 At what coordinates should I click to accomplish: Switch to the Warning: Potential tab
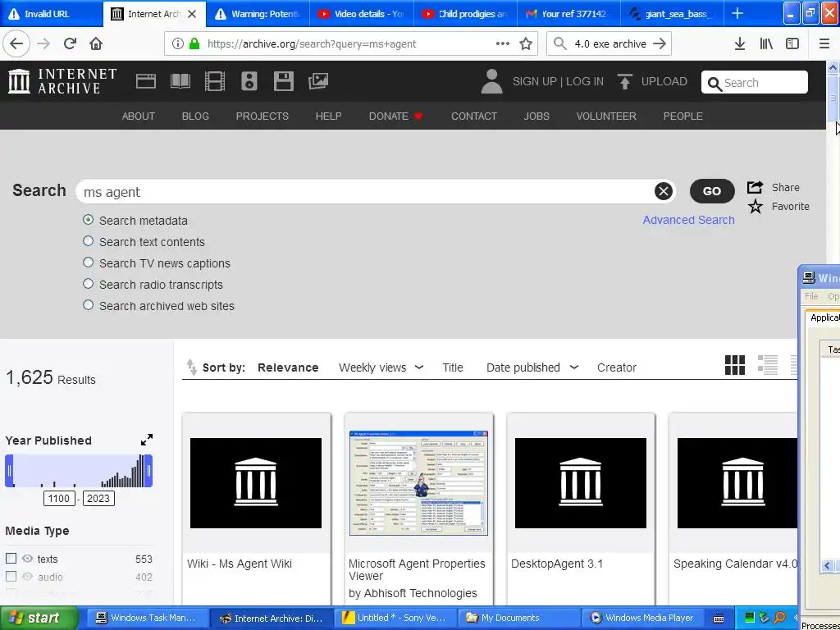pyautogui.click(x=258, y=13)
